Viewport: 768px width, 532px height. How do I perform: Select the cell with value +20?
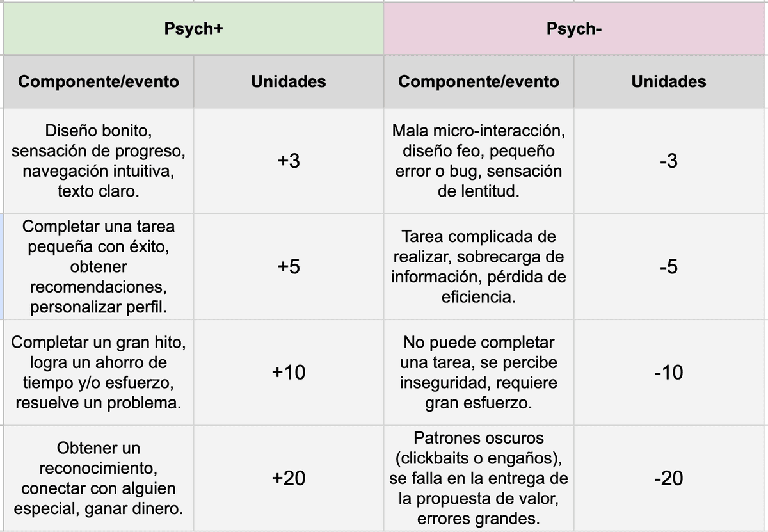[x=289, y=478]
